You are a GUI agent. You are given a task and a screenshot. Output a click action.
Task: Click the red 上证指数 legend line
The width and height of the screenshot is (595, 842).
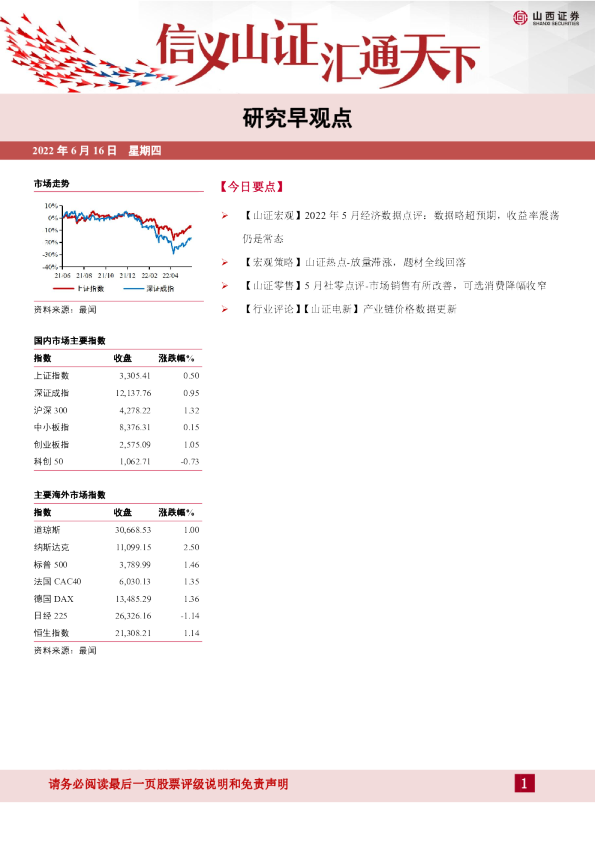[x=63, y=289]
